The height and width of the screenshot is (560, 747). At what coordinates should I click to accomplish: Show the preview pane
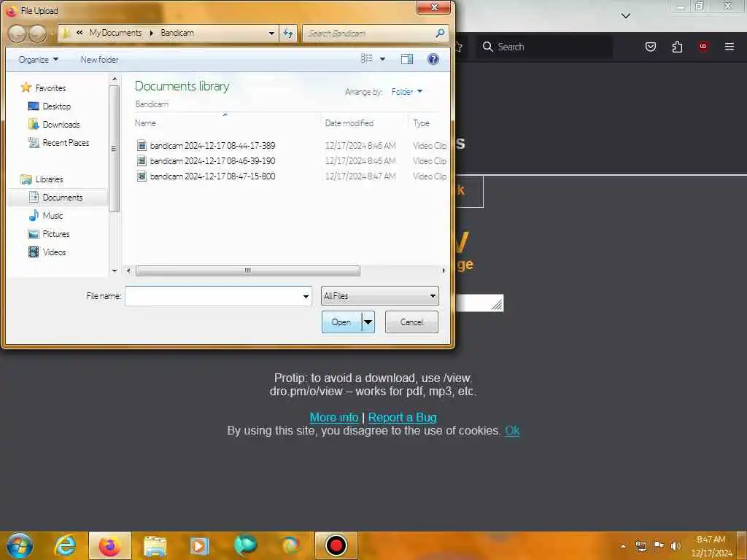(407, 59)
